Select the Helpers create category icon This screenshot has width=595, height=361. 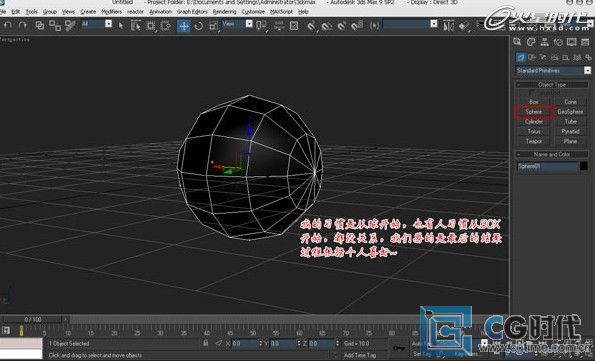566,57
